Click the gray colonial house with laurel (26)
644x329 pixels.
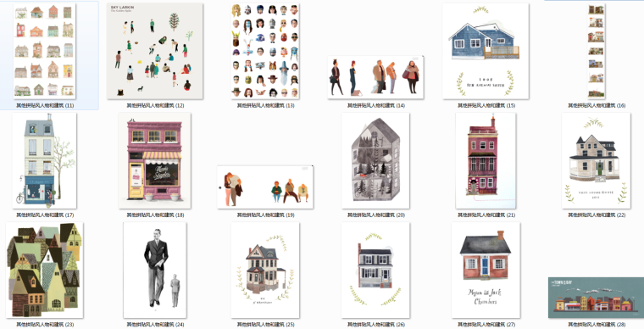(x=375, y=270)
